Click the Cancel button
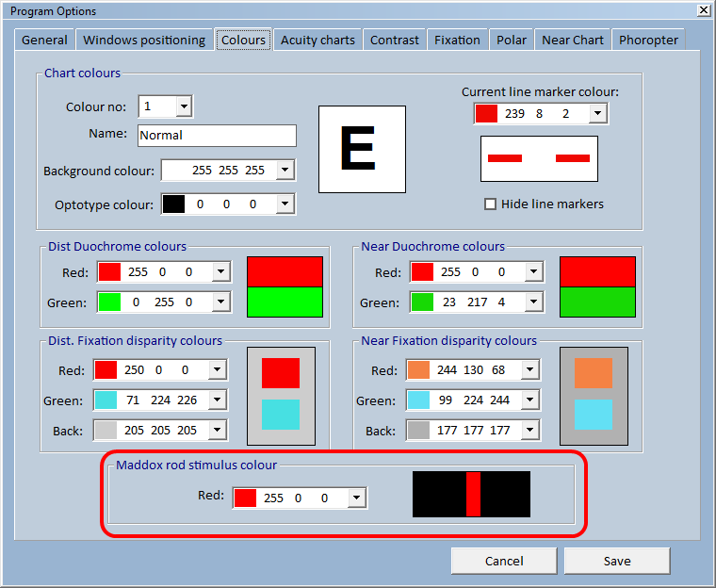The image size is (716, 588). pyautogui.click(x=504, y=561)
